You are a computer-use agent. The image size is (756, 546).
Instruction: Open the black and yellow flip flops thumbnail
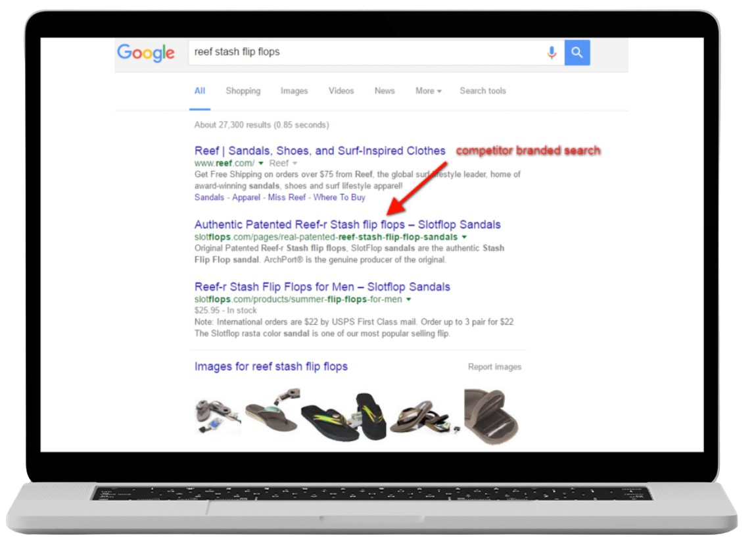pyautogui.click(x=344, y=416)
